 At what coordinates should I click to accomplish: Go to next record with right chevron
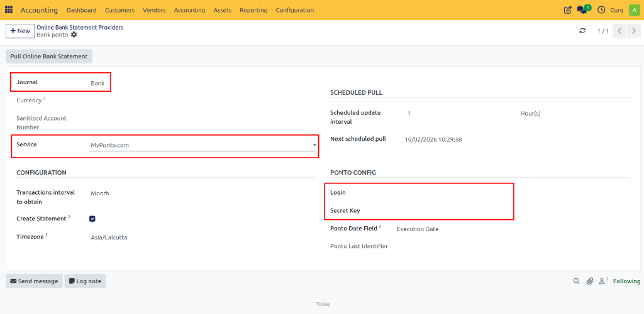click(x=634, y=31)
